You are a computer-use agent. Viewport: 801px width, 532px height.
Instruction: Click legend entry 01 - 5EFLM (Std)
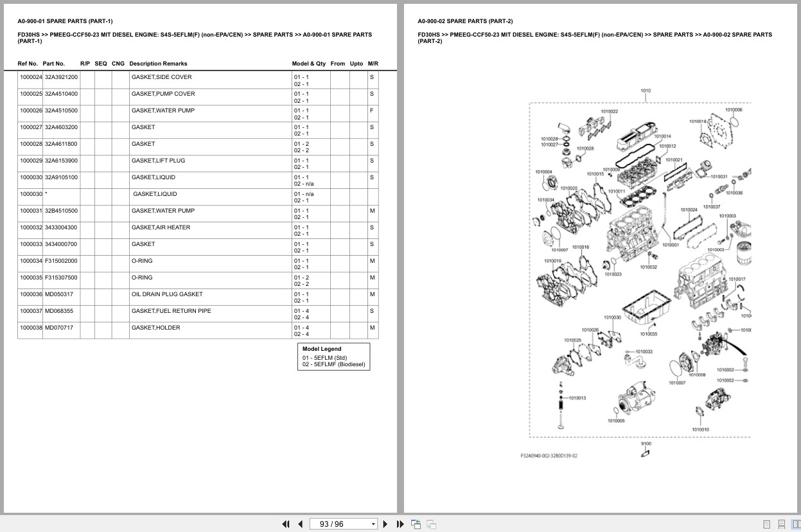pos(324,358)
